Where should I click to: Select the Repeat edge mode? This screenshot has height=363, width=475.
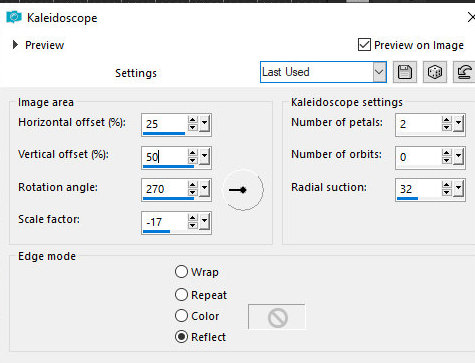(x=181, y=295)
